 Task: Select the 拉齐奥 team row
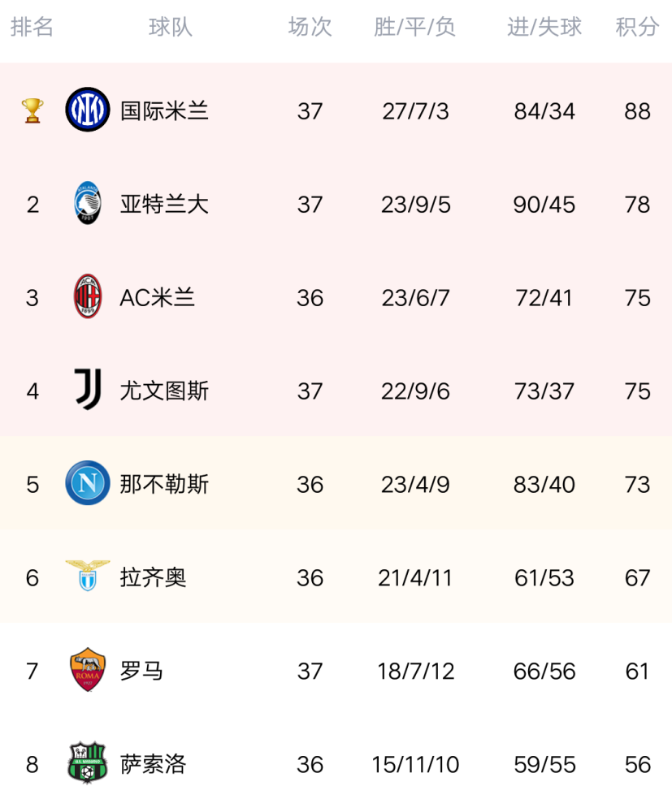tap(336, 577)
